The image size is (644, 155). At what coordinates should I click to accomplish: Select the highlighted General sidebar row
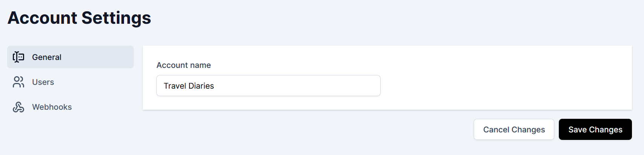click(x=70, y=57)
